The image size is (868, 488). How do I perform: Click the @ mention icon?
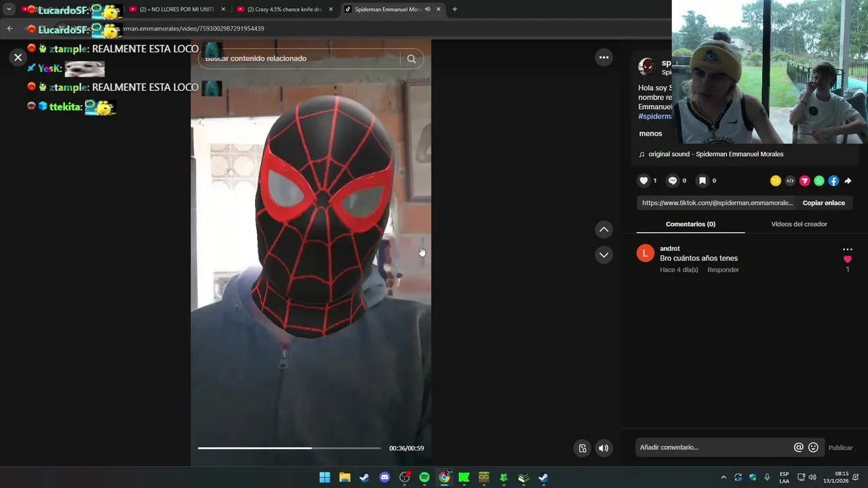click(x=798, y=447)
